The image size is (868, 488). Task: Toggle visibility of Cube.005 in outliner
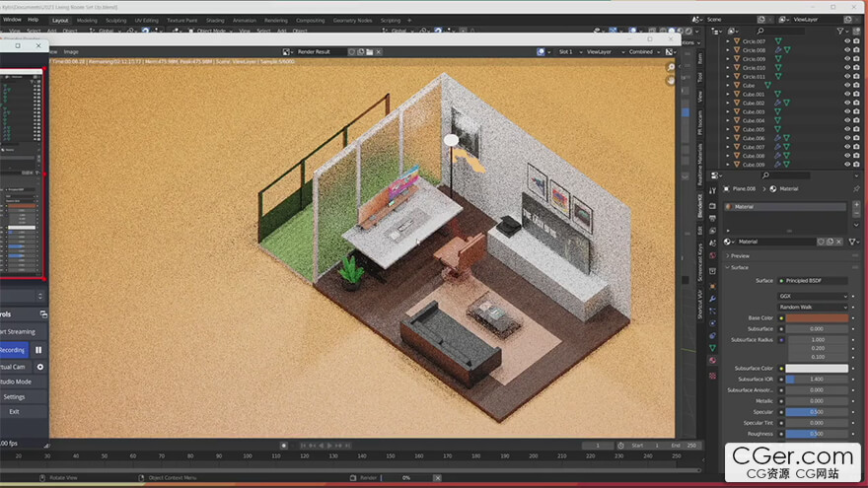[846, 129]
